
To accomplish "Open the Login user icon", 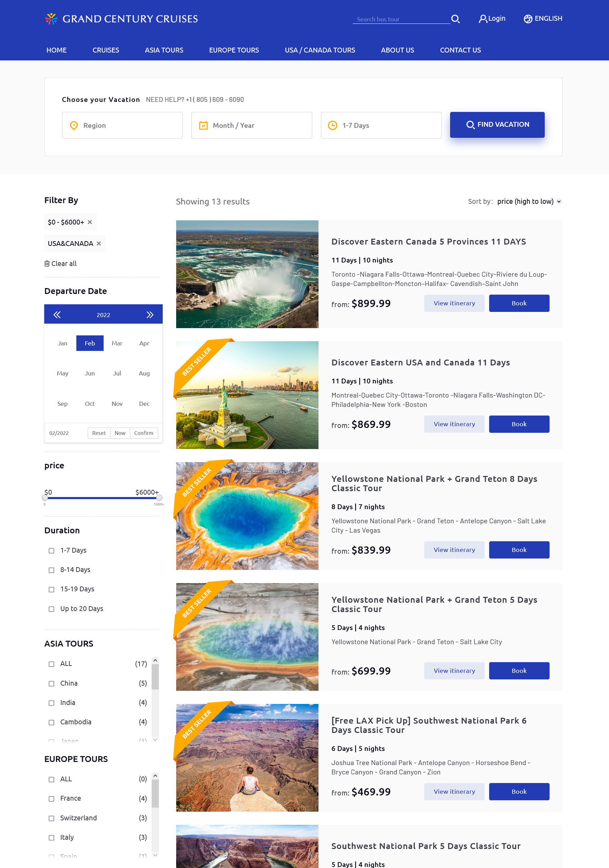I will tap(482, 19).
